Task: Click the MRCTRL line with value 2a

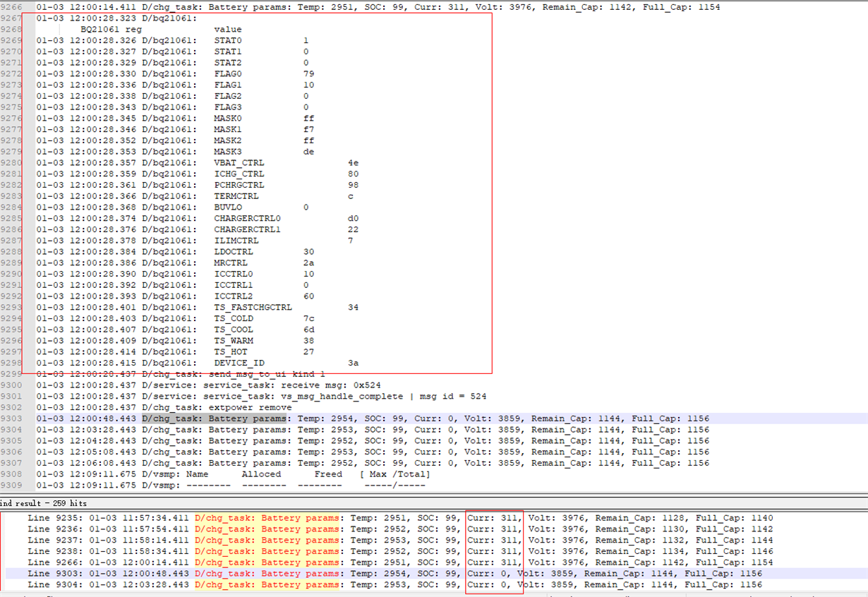Action: tap(175, 263)
